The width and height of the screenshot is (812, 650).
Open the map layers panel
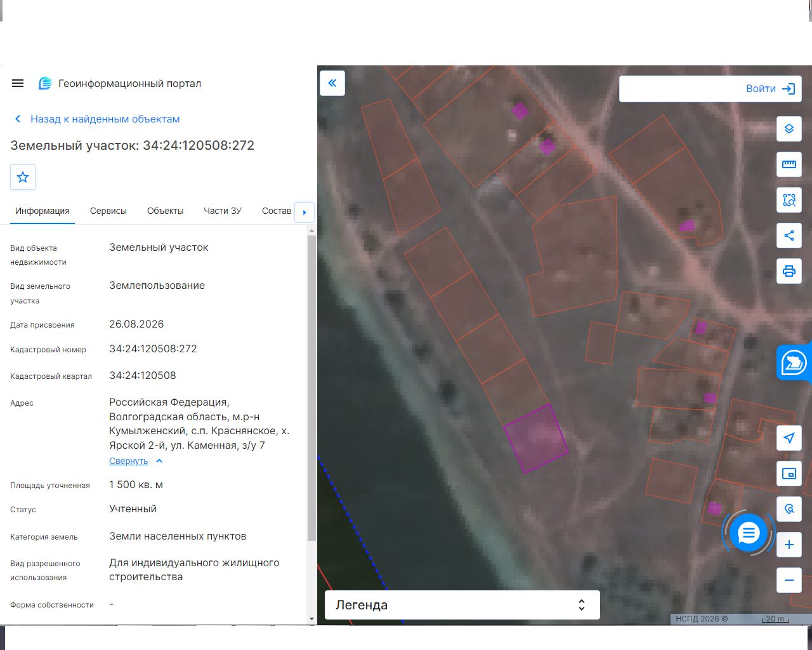(789, 129)
